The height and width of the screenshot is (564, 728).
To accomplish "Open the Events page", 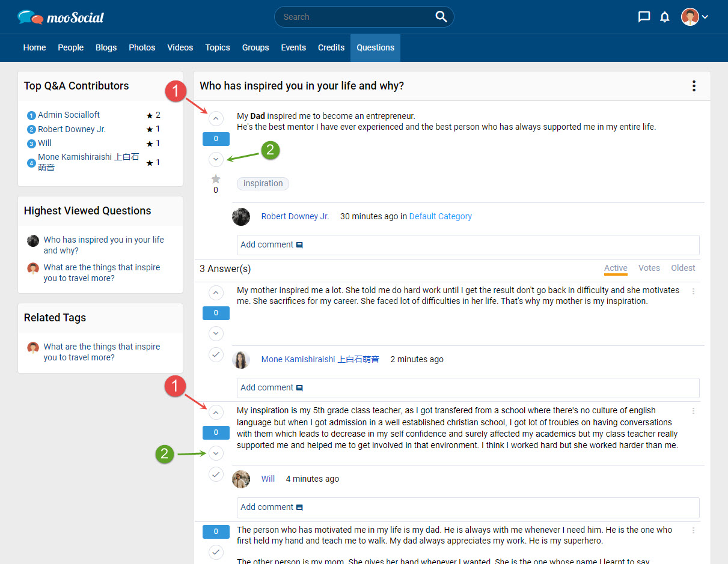I will [x=293, y=47].
